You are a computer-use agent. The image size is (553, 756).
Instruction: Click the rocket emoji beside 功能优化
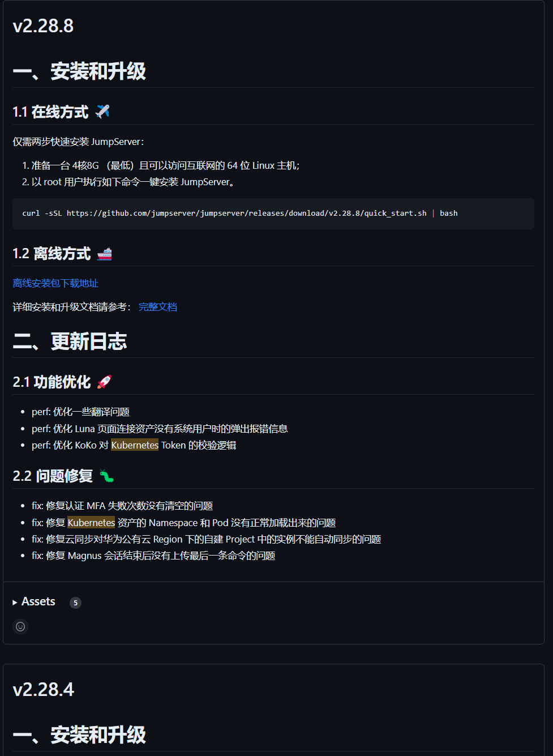click(x=105, y=382)
